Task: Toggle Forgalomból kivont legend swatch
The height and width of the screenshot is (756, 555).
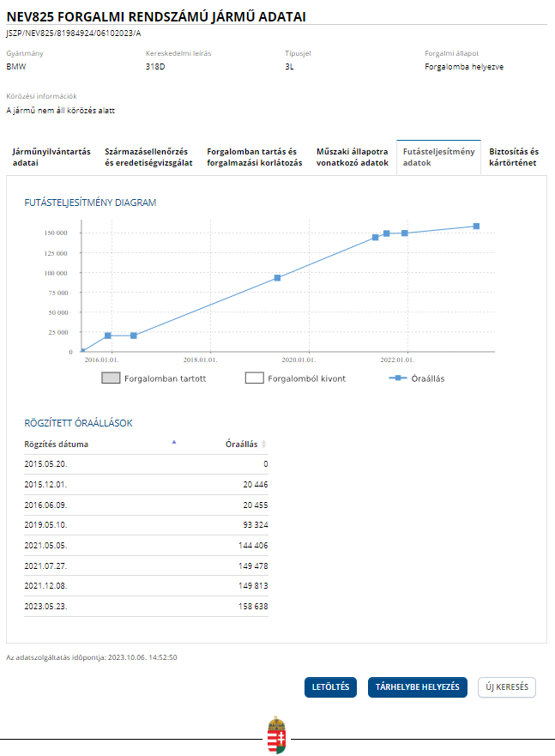Action: coord(255,378)
